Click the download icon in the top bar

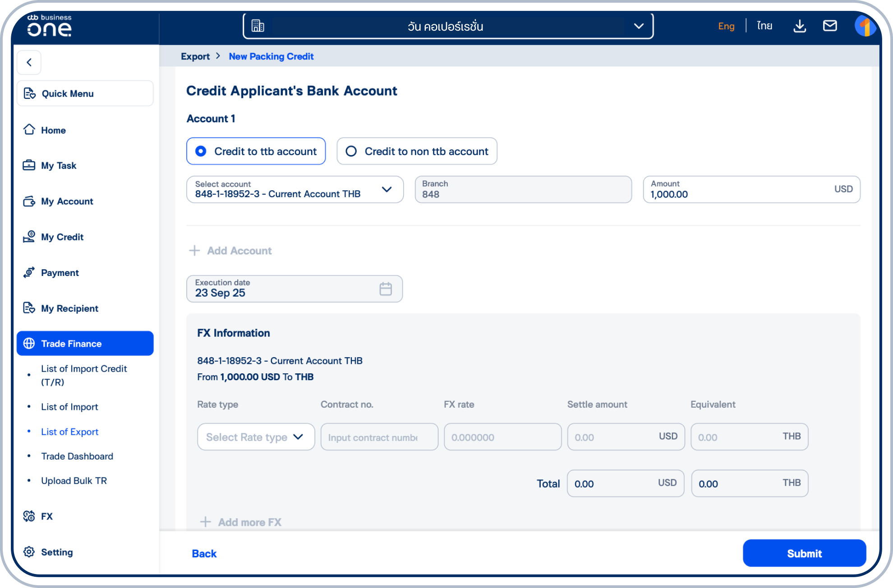click(x=800, y=26)
